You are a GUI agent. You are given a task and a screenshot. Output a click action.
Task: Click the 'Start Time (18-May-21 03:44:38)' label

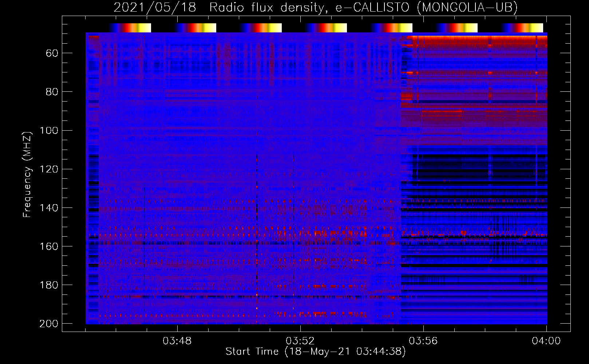(x=316, y=352)
